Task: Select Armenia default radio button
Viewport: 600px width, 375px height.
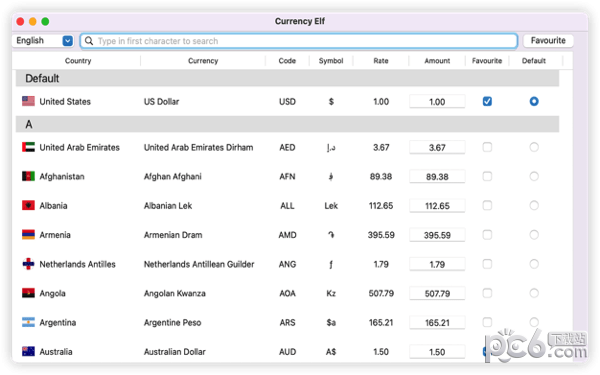Action: 534,235
